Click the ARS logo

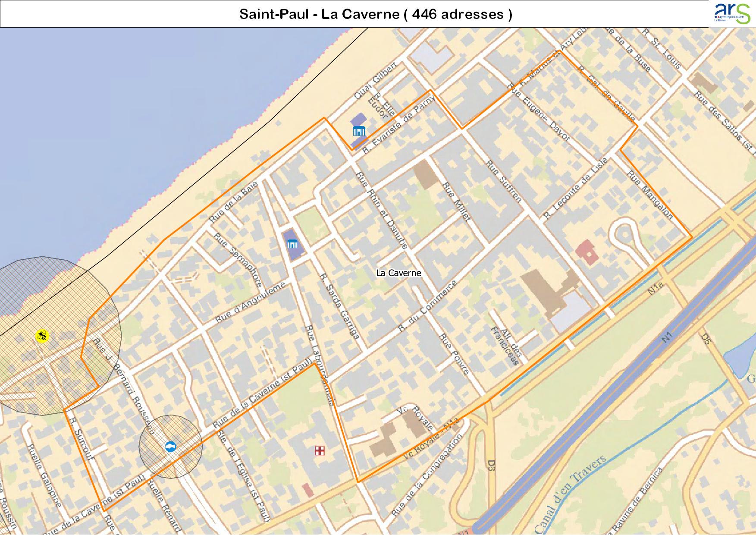click(x=731, y=13)
